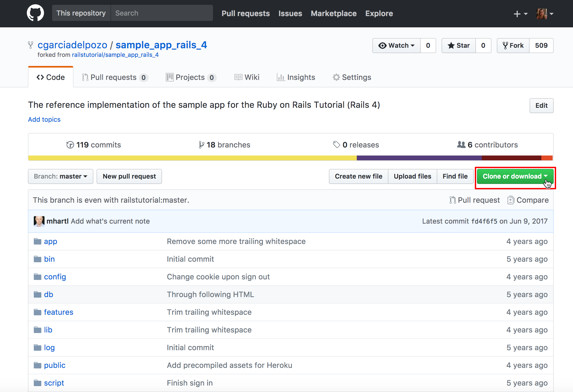Open the config folder
573x392 pixels.
click(x=55, y=277)
